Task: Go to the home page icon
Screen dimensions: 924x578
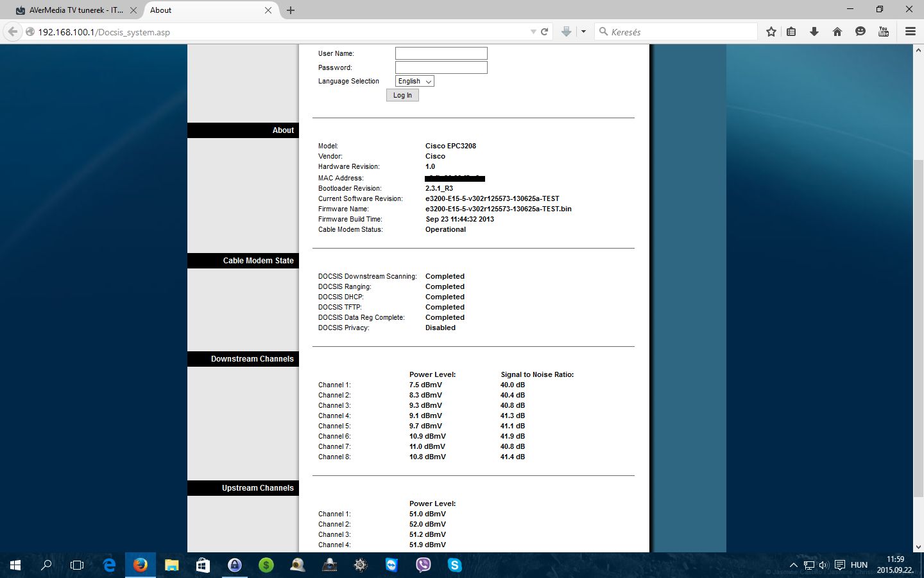Action: pos(837,31)
